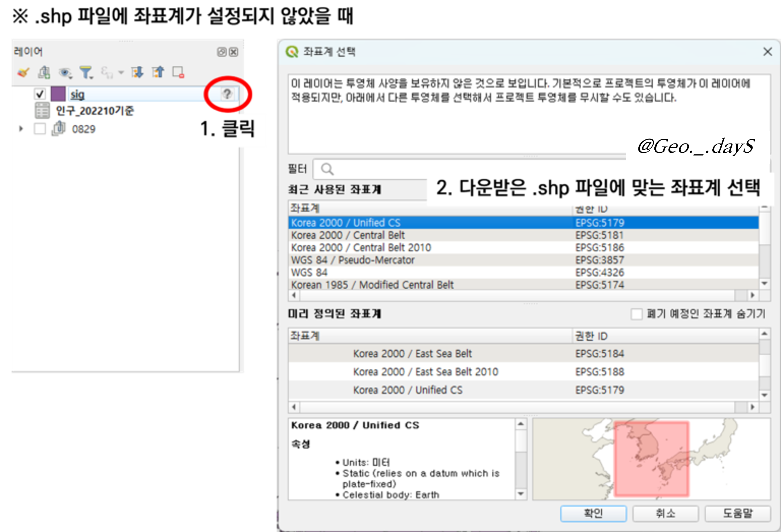Select Korea 2000 / East Sea Belt 2010

click(523, 372)
